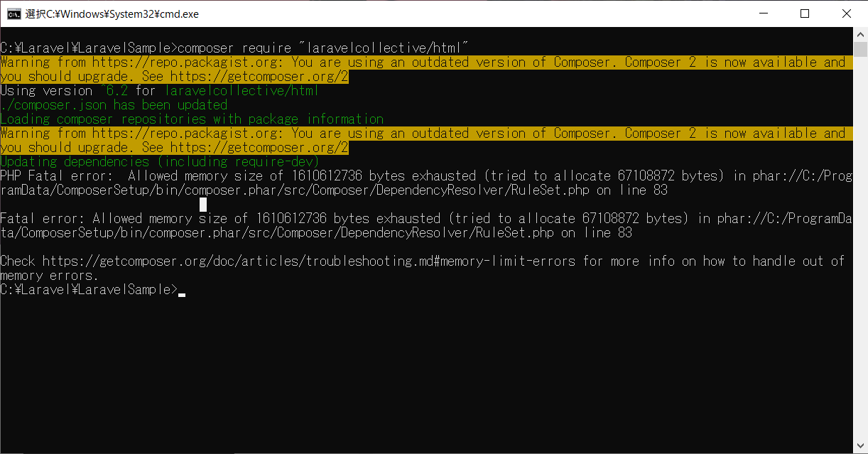This screenshot has height=454, width=868.
Task: Click 'Loading composer repositories with package information' text
Action: click(x=192, y=119)
